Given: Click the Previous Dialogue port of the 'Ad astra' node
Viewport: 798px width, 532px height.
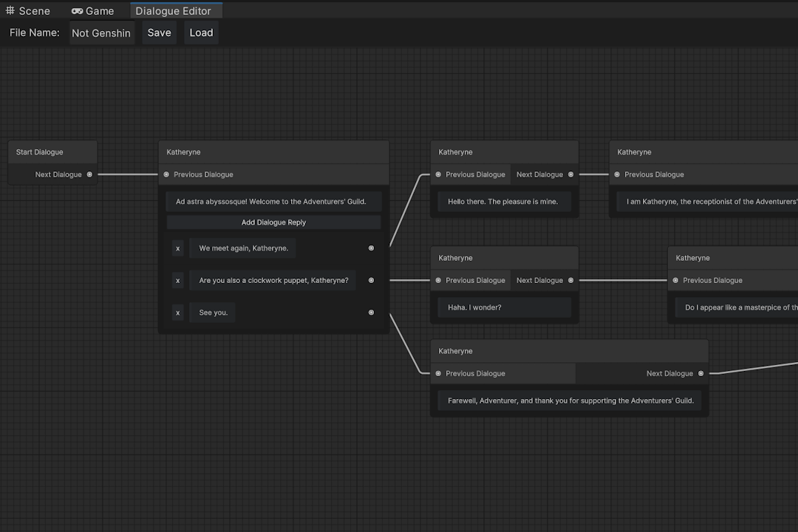Looking at the screenshot, I should [166, 174].
